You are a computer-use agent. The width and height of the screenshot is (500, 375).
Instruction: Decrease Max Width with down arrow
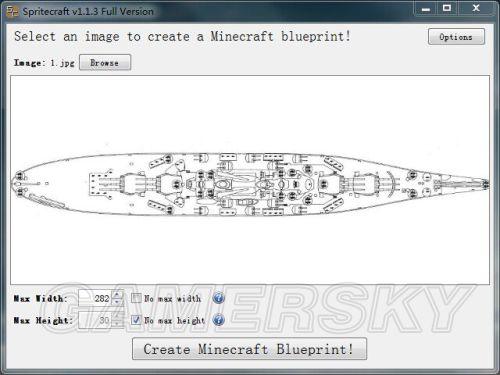click(117, 302)
